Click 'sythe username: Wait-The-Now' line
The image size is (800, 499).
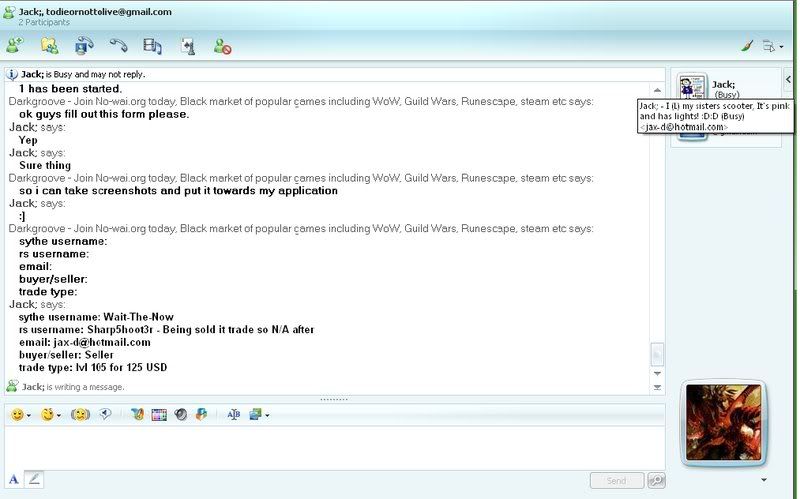click(96, 317)
